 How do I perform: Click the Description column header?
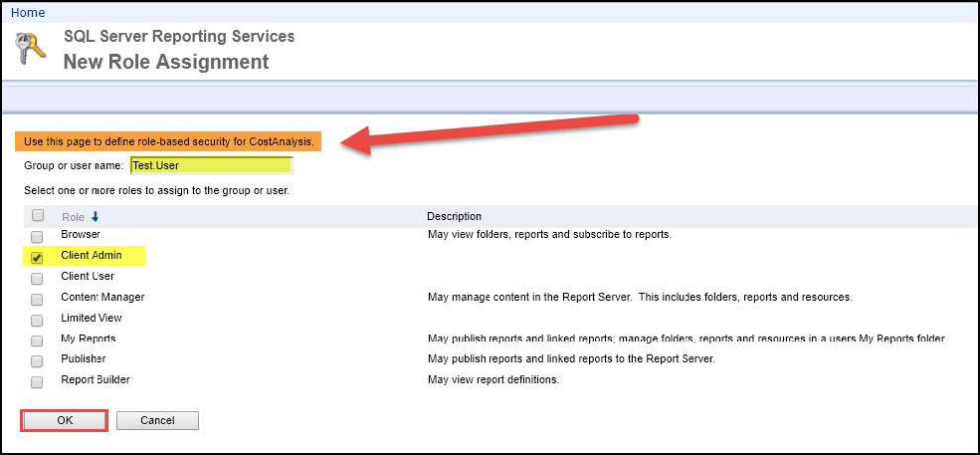(x=455, y=216)
